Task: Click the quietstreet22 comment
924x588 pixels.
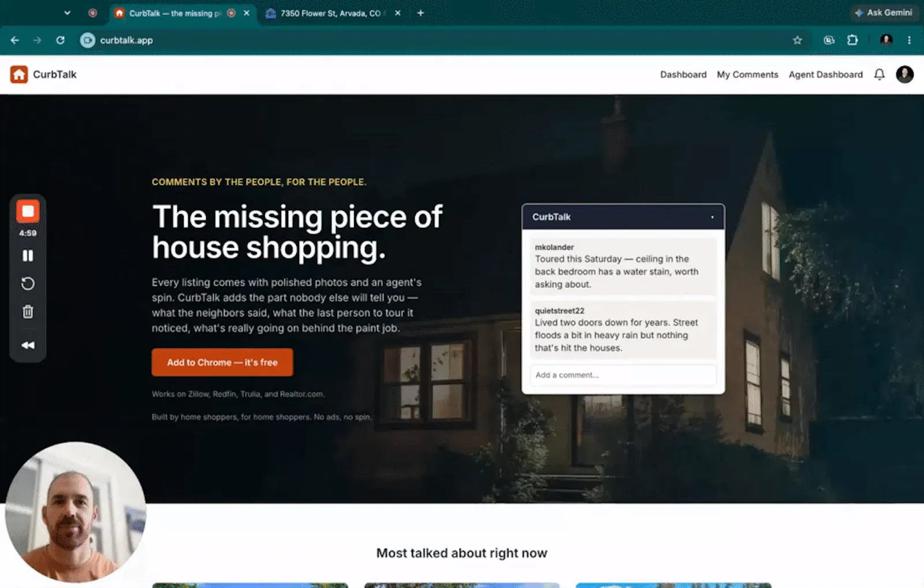Action: pyautogui.click(x=623, y=329)
